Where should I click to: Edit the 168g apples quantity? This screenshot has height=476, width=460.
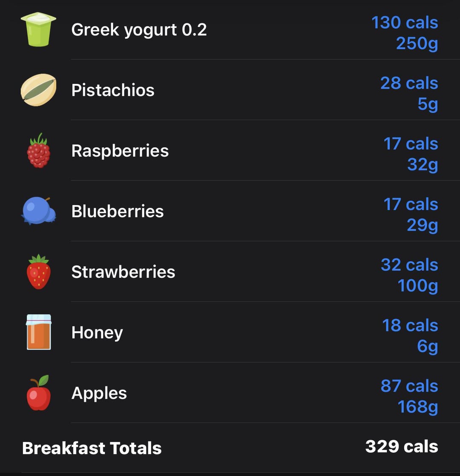[x=418, y=407]
